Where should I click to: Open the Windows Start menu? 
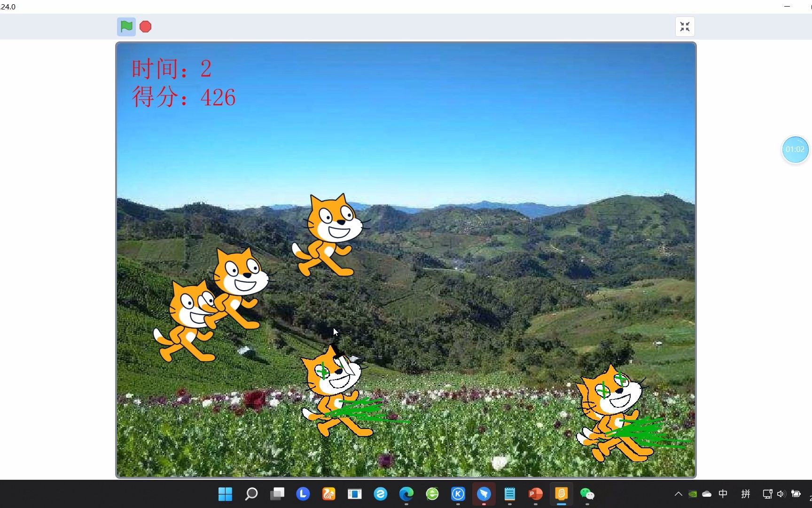coord(226,494)
